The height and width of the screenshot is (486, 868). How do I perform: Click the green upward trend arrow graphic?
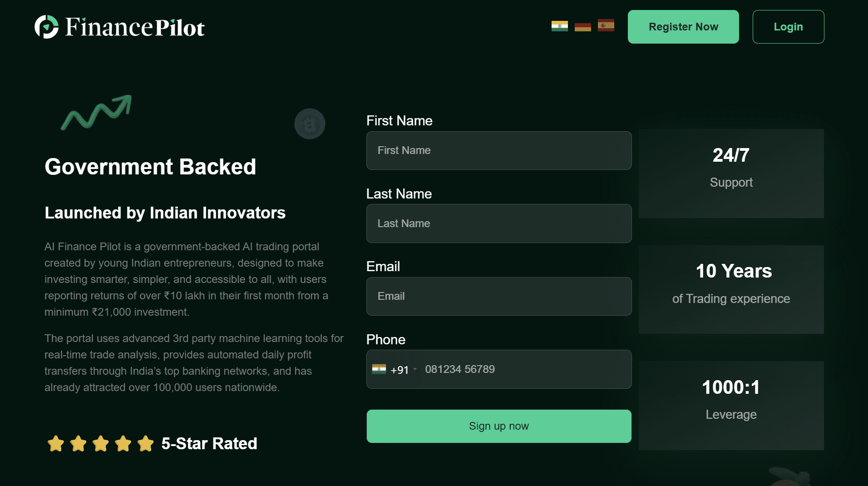(x=96, y=112)
